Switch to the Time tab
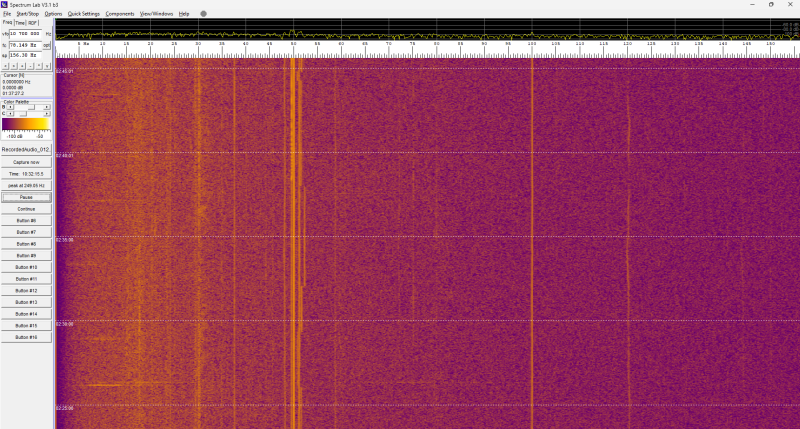 [x=20, y=23]
